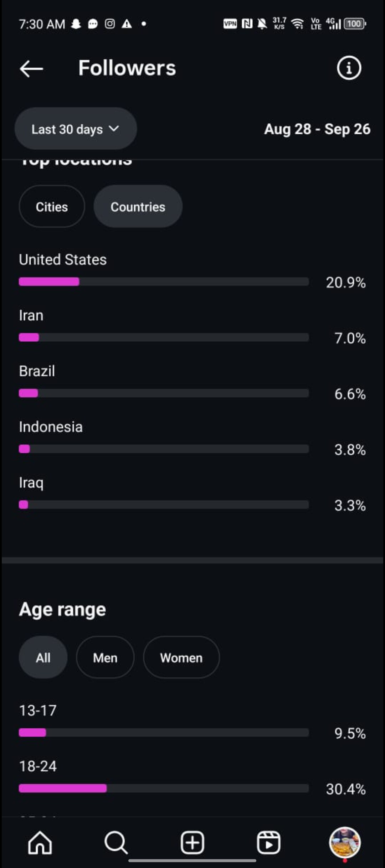This screenshot has height=868, width=385.
Task: Switch top locations to Cities
Action: pos(52,207)
